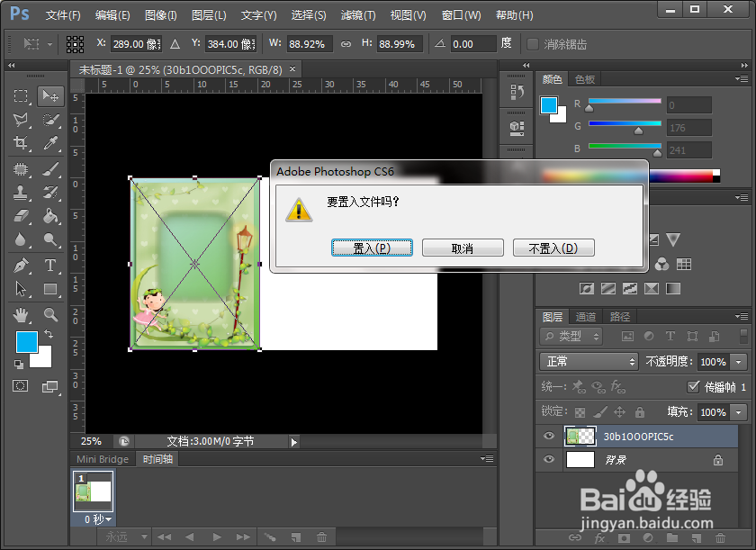Select the Hand tool

(21, 315)
